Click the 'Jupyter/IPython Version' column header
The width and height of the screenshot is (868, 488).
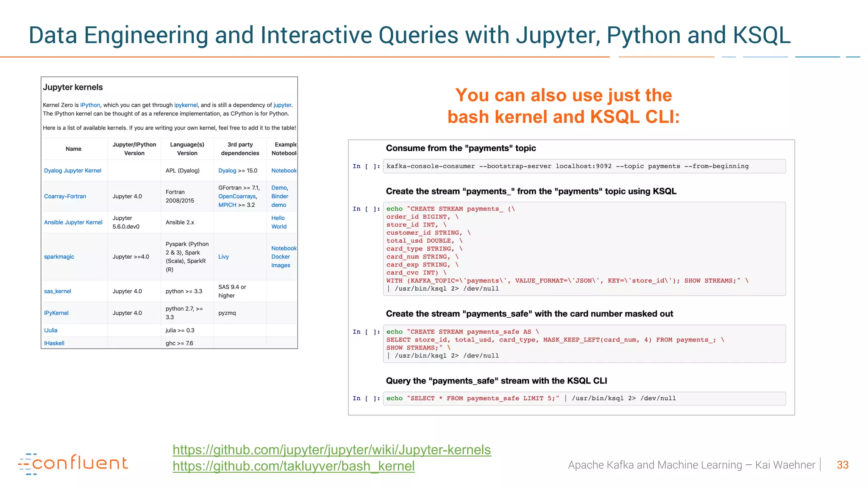click(134, 149)
